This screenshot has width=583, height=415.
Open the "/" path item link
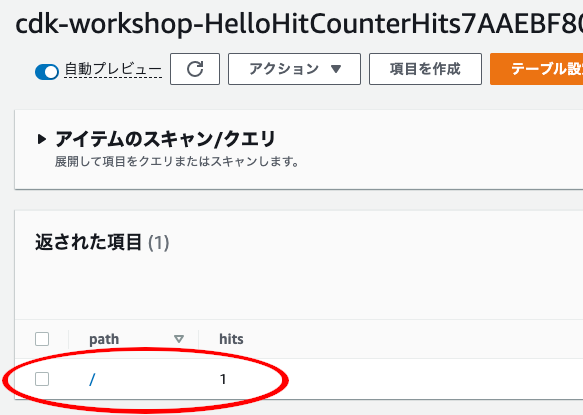tap(92, 379)
